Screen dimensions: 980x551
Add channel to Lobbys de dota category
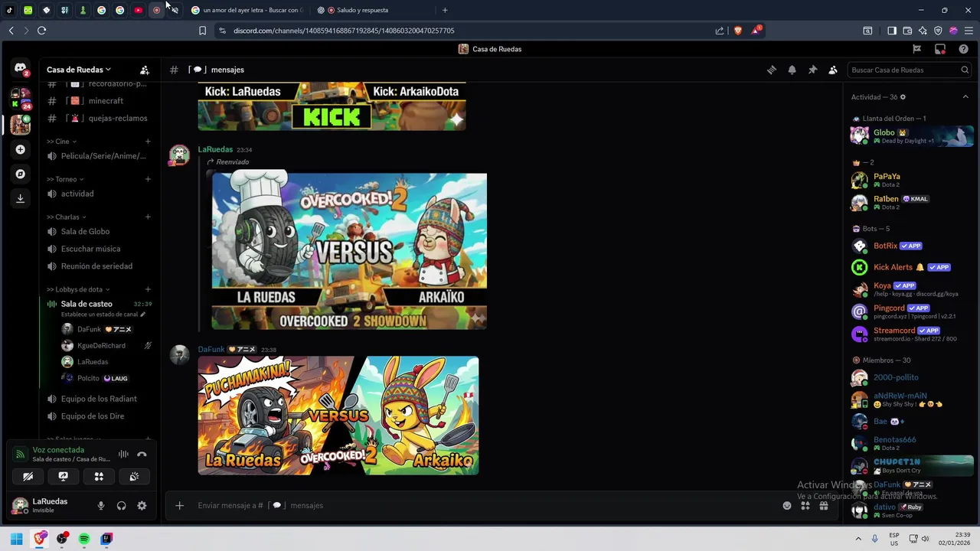pyautogui.click(x=148, y=289)
